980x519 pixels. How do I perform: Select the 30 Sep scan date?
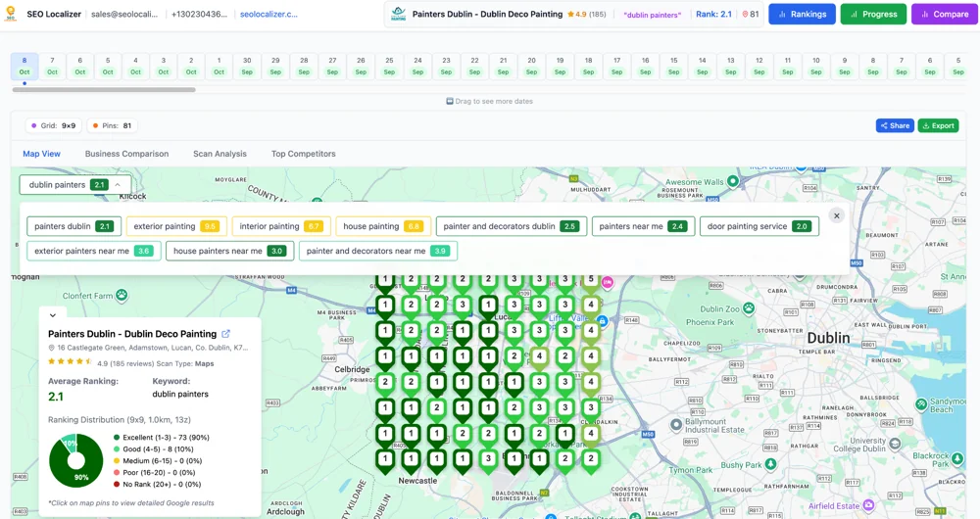click(x=247, y=66)
